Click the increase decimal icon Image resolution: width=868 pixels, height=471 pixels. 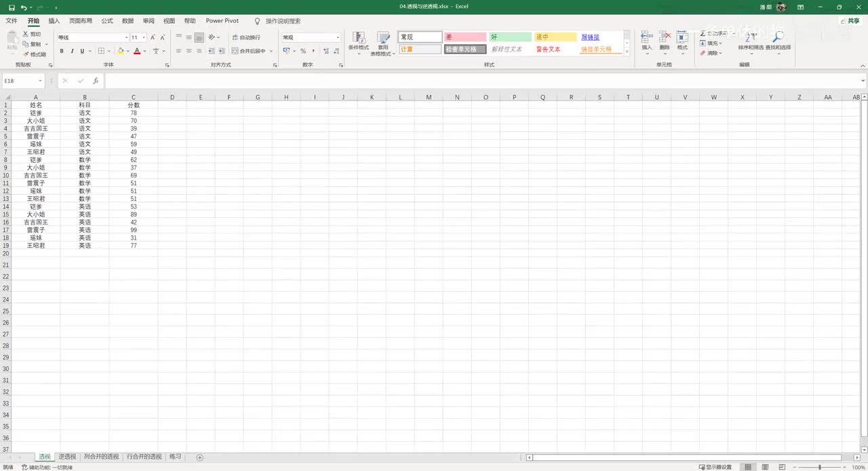[326, 51]
